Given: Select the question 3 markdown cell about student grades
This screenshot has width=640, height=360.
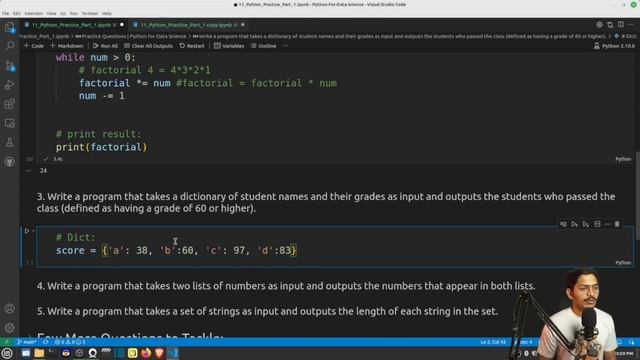Looking at the screenshot, I should pyautogui.click(x=326, y=202).
